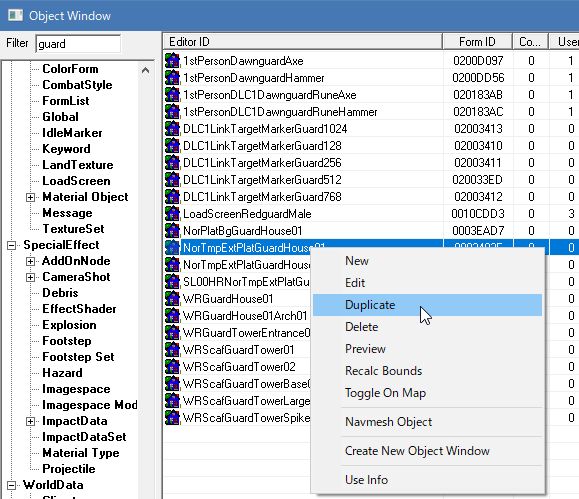Select Projectile in the category tree

point(69,469)
